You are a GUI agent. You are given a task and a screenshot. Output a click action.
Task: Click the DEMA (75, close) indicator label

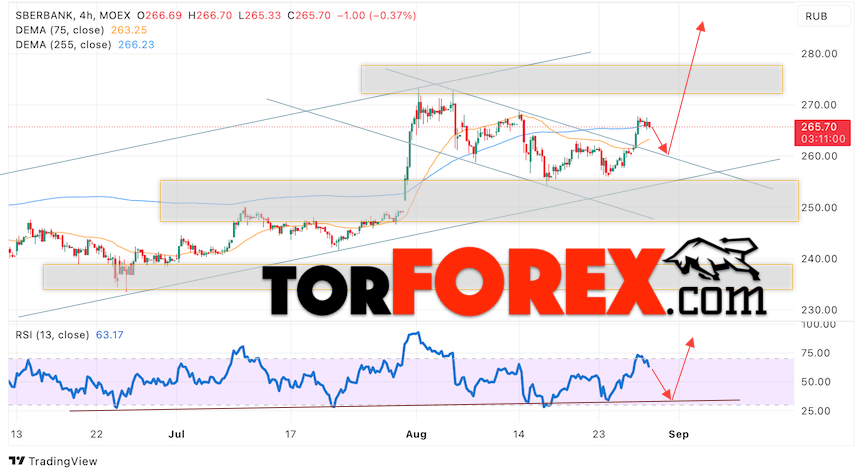point(59,30)
